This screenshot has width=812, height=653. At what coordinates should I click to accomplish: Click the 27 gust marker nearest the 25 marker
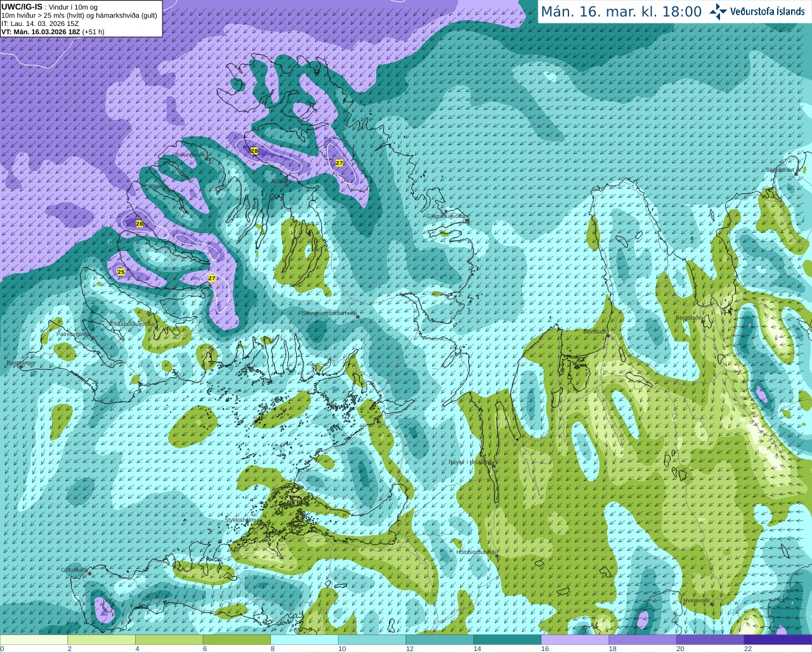pyautogui.click(x=212, y=278)
